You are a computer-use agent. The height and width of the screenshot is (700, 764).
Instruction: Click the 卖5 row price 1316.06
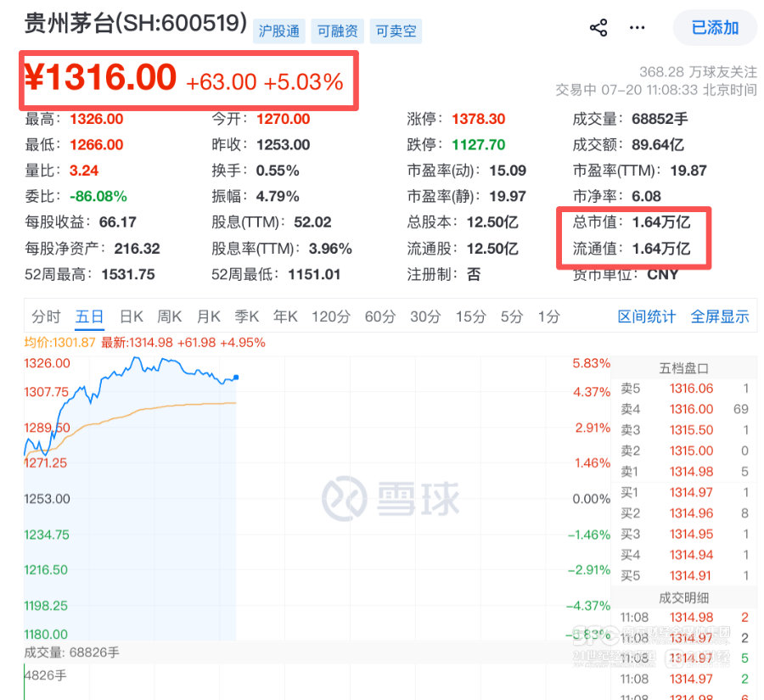point(691,389)
